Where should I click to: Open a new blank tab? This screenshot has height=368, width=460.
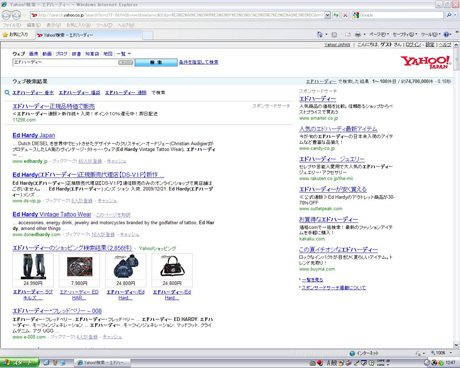click(x=148, y=35)
